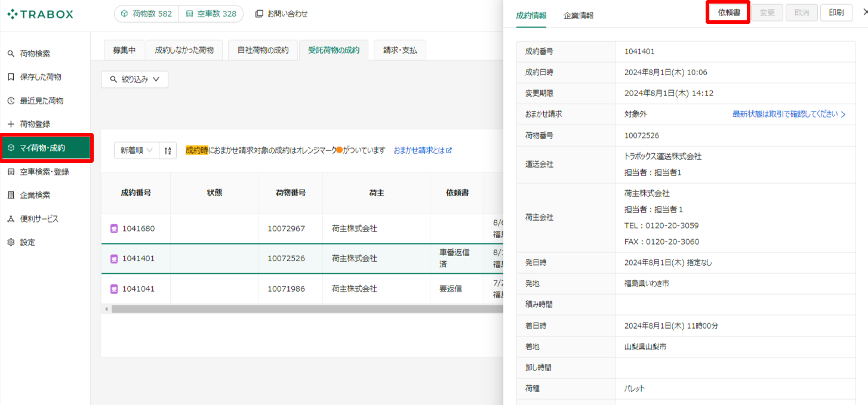This screenshot has width=868, height=405.
Task: Click purple icon beside 1041401
Action: pyautogui.click(x=114, y=258)
